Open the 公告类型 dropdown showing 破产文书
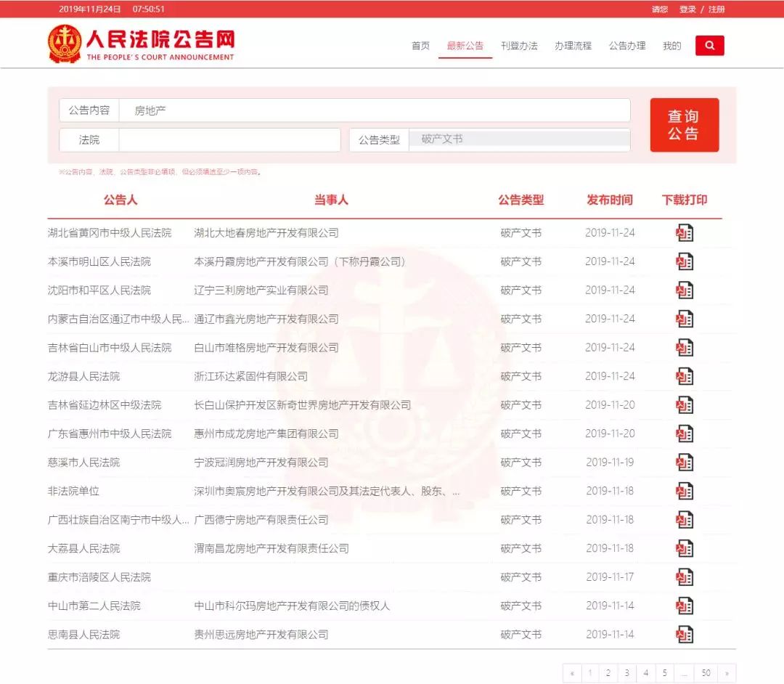Viewport: 784px width, 684px height. pos(518,139)
